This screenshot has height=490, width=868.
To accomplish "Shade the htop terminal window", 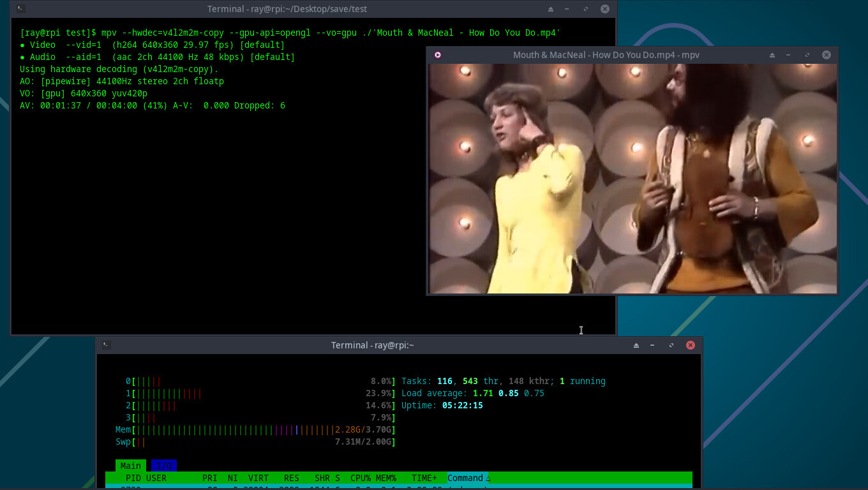I will coord(636,345).
